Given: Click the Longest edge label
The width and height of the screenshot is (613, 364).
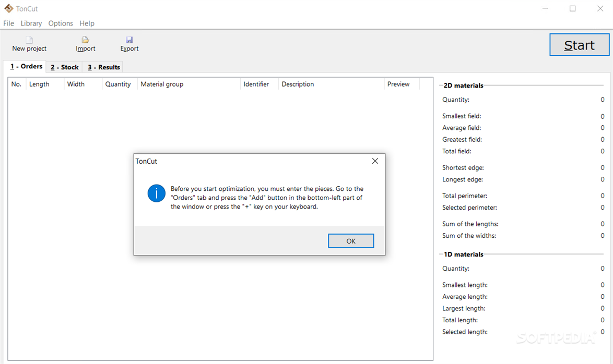Looking at the screenshot, I should (x=463, y=179).
